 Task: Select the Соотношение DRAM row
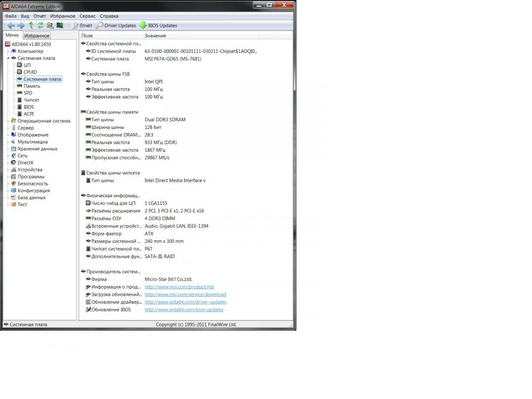[x=119, y=135]
